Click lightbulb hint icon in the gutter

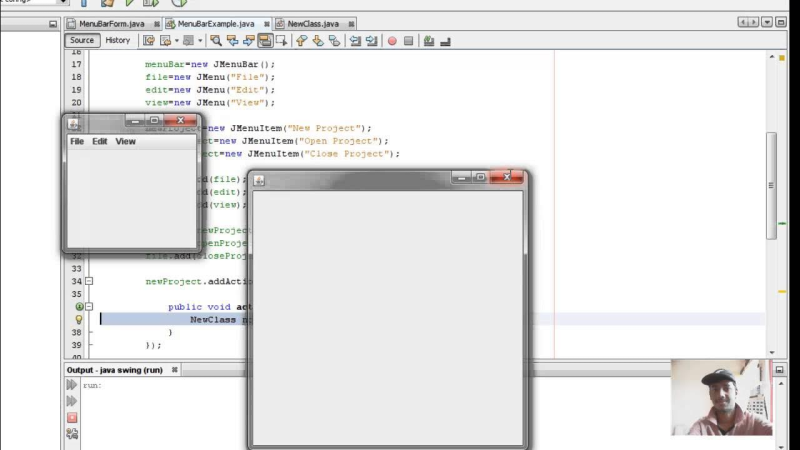79,319
